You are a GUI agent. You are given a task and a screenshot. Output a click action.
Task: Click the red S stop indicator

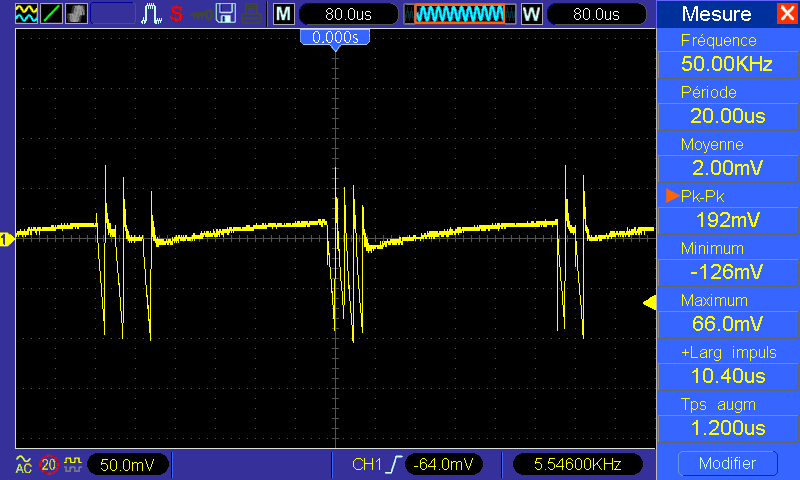[x=176, y=14]
